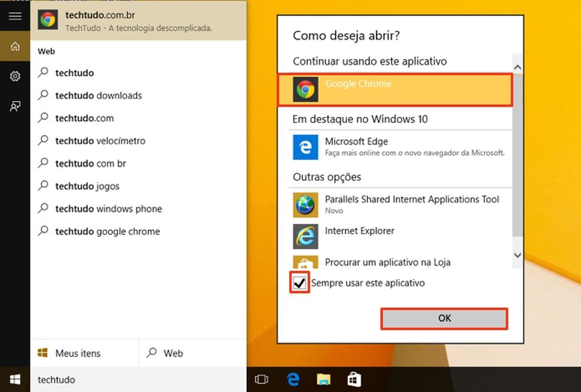
Task: Click the scroll-down arrow in the app list
Action: click(518, 255)
